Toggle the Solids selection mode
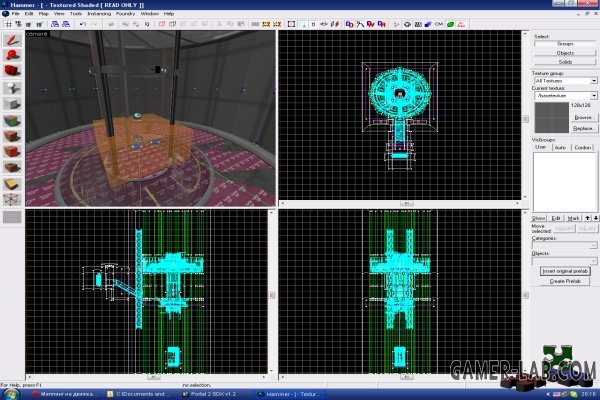 pos(565,62)
